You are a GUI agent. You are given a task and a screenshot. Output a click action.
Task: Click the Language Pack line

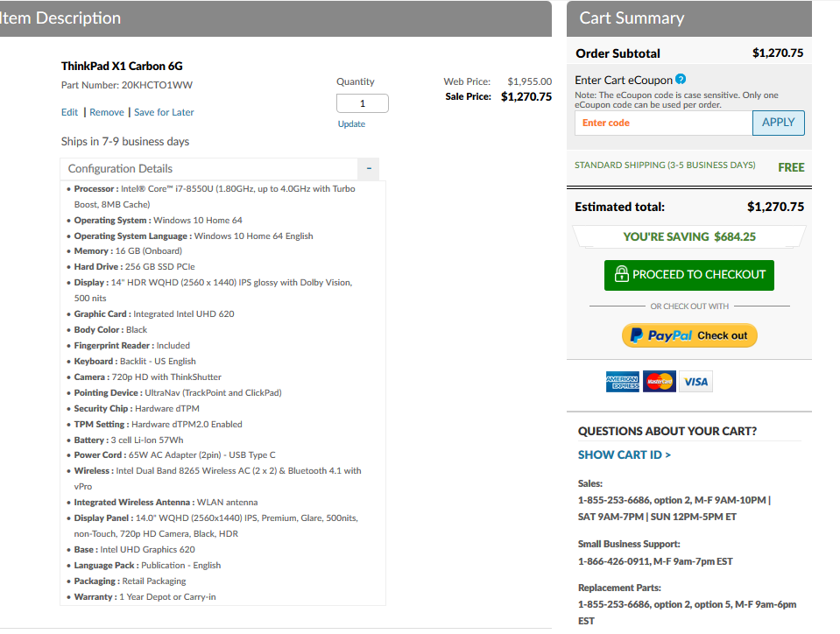coord(147,566)
